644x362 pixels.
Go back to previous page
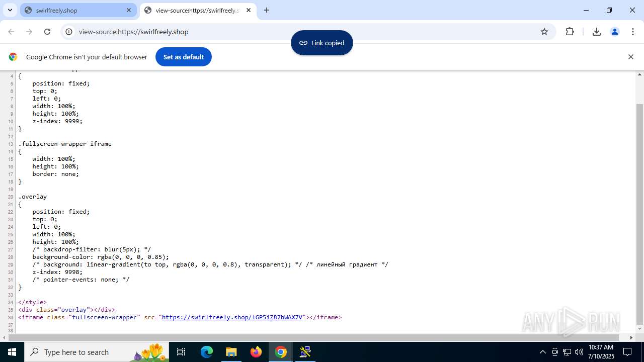pyautogui.click(x=11, y=32)
